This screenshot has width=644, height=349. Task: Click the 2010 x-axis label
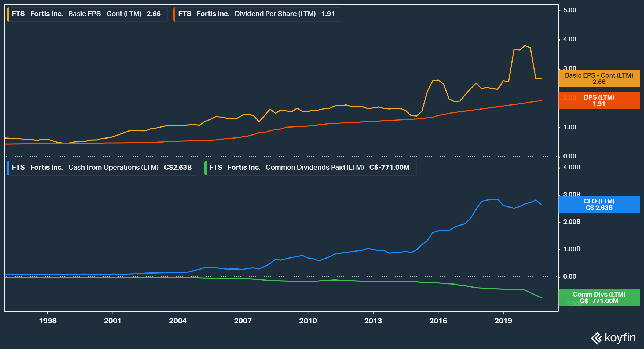[308, 321]
